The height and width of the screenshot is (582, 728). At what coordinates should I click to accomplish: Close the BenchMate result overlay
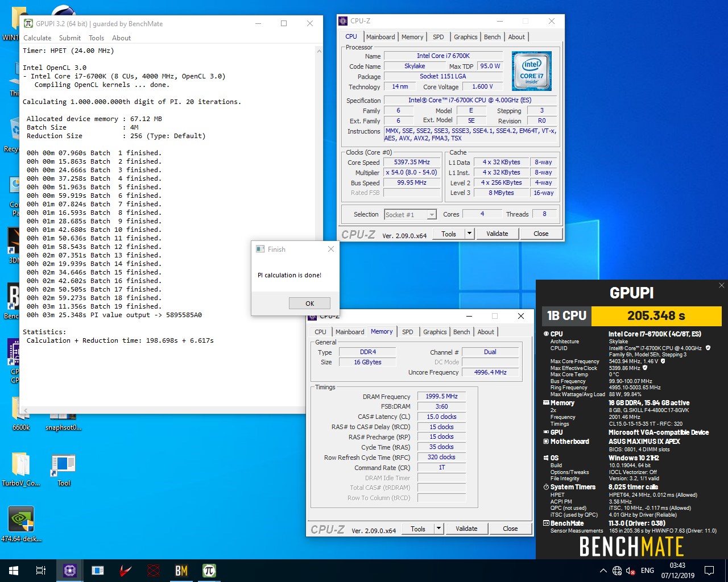pyautogui.click(x=722, y=285)
